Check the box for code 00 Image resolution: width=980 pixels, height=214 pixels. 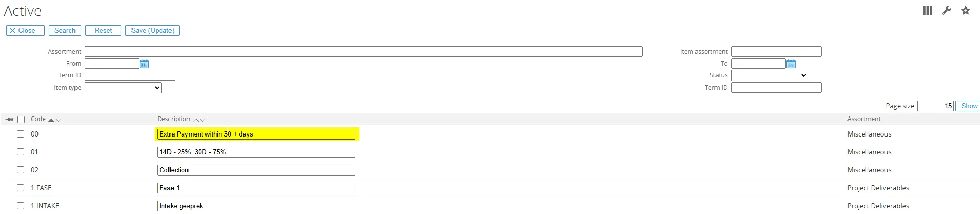pos(21,134)
